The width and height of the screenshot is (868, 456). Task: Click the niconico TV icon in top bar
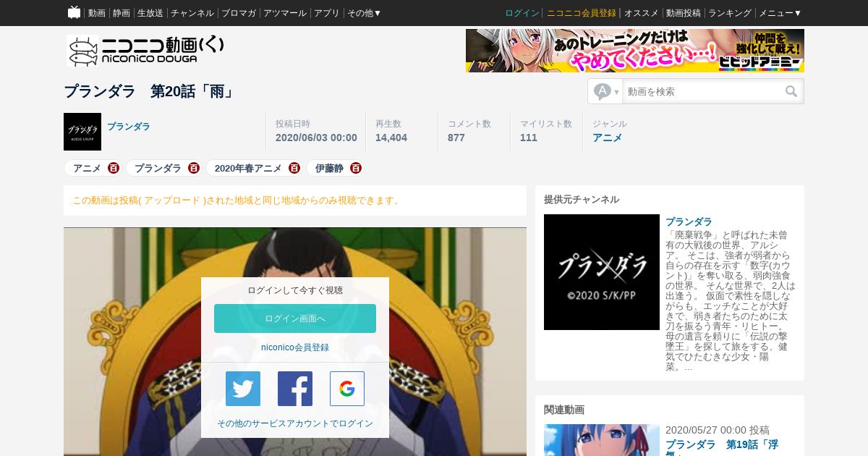point(74,12)
